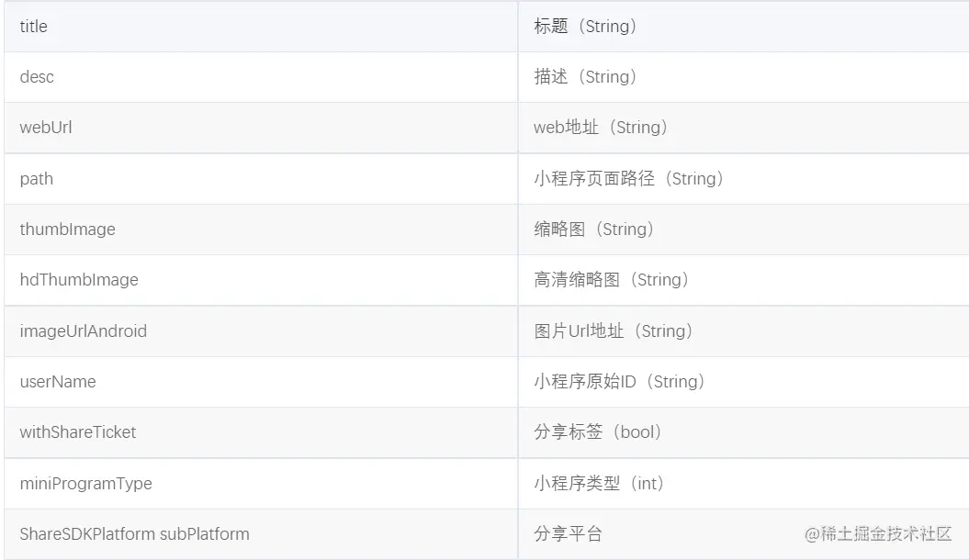Click the @稀土掘金技术社区 watermark text
Image resolution: width=969 pixels, height=560 pixels.
[x=878, y=534]
